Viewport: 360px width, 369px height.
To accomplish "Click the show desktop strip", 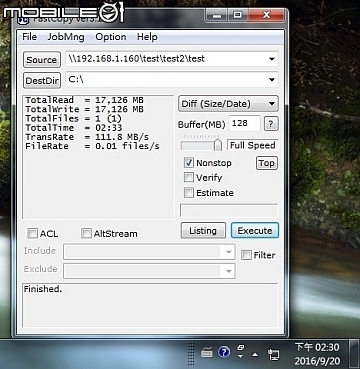I will coord(354,354).
